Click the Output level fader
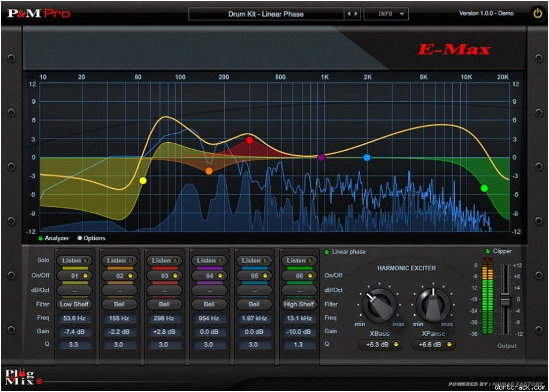 tap(505, 300)
